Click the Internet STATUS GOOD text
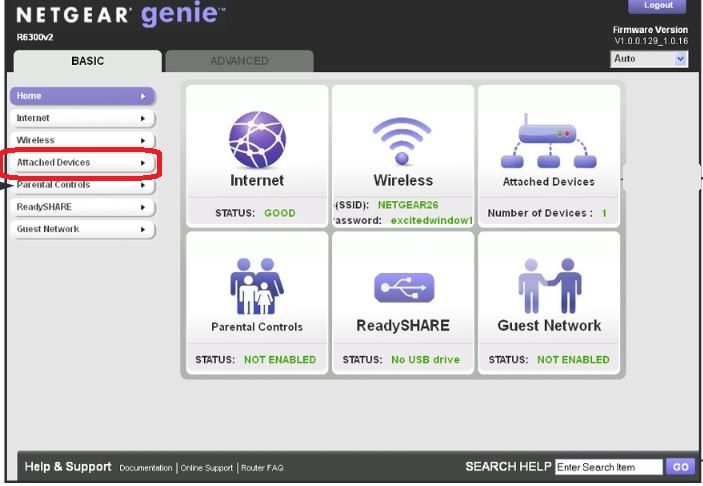Viewport: 703px width, 486px height. pos(280,213)
